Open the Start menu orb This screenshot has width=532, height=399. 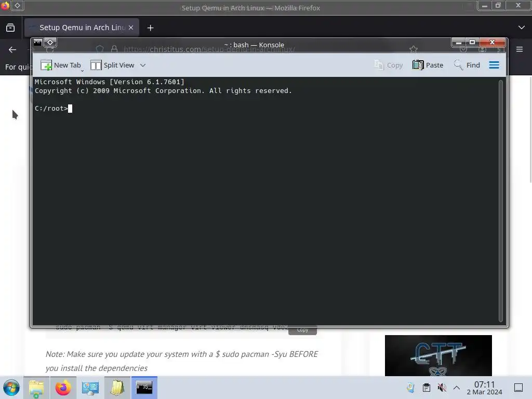point(11,388)
